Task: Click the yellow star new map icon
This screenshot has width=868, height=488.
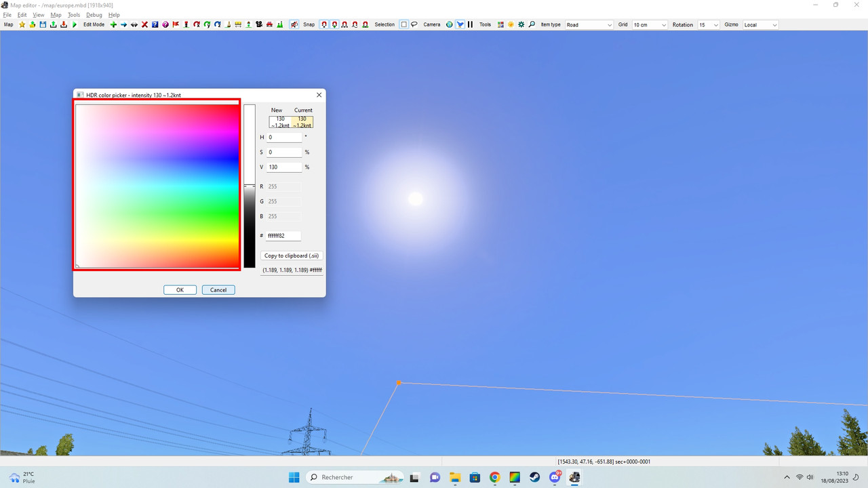Action: coord(22,24)
